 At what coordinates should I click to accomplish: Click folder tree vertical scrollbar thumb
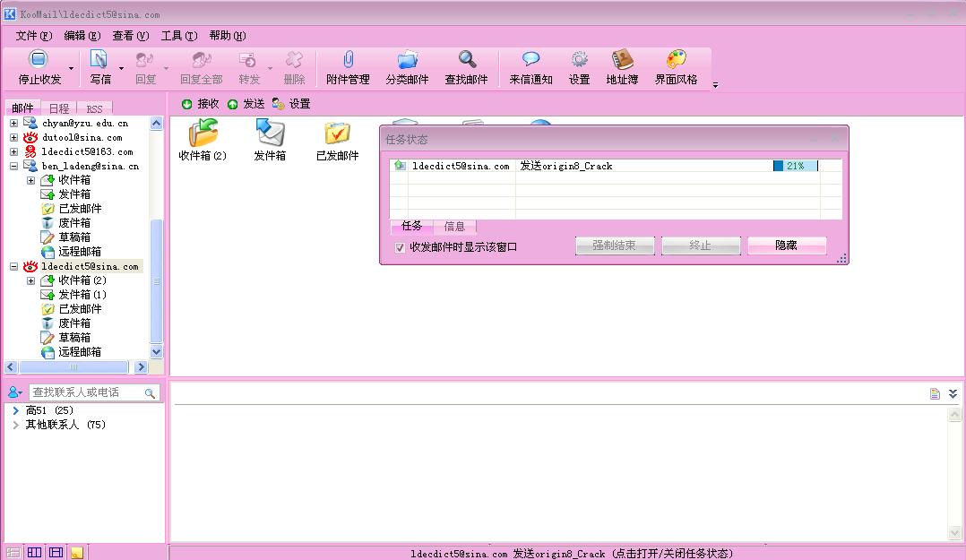[157, 280]
